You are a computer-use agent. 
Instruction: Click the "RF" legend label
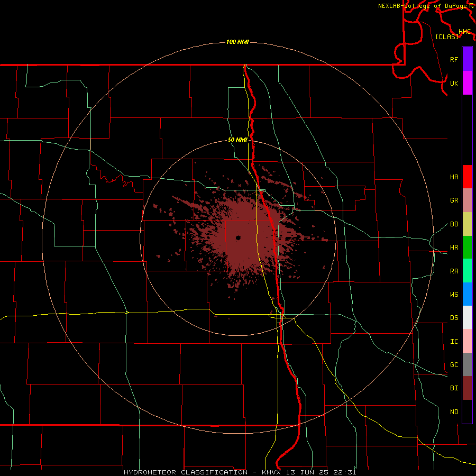454,59
